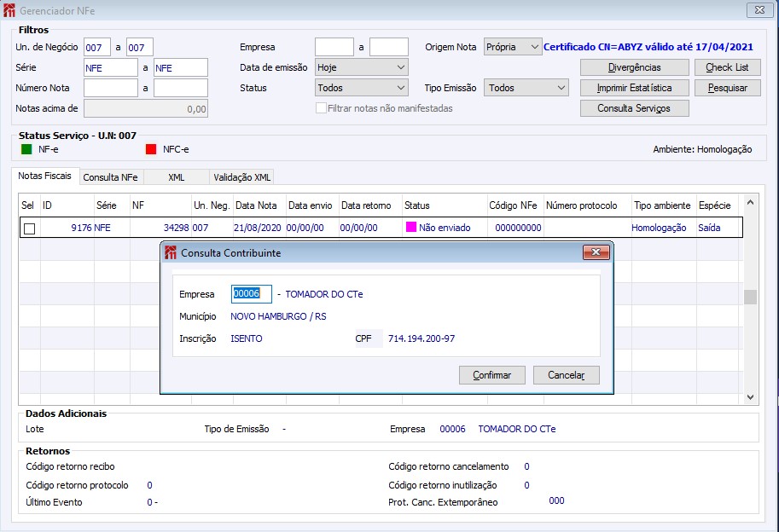Click the Status column header
Viewport: 779px width, 532px height.
(445, 205)
